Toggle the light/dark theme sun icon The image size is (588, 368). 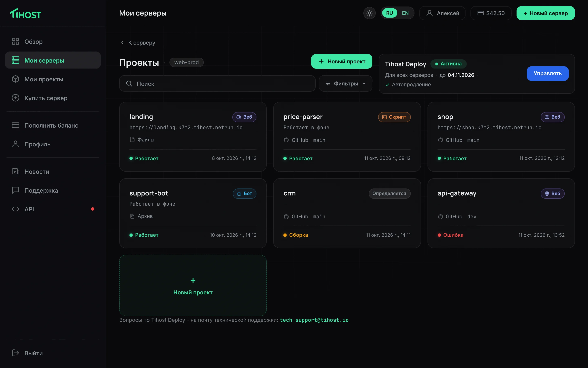tap(369, 13)
